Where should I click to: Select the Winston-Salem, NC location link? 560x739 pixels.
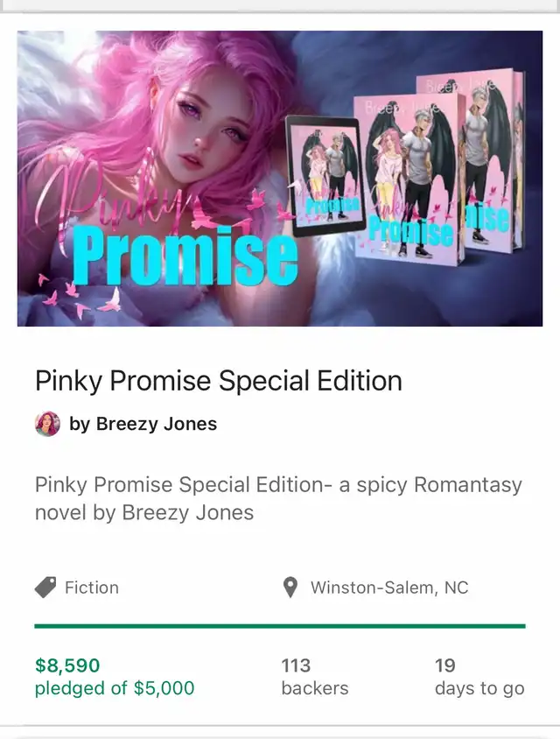(389, 588)
